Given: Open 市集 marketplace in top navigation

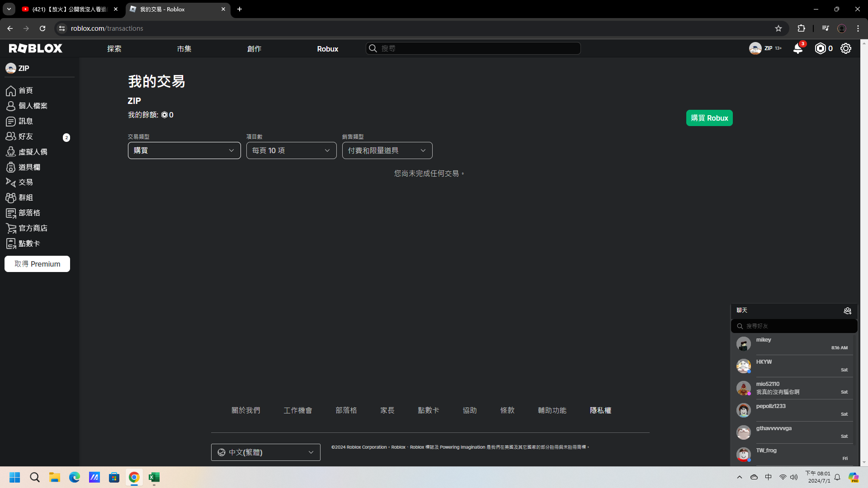Looking at the screenshot, I should (x=184, y=49).
